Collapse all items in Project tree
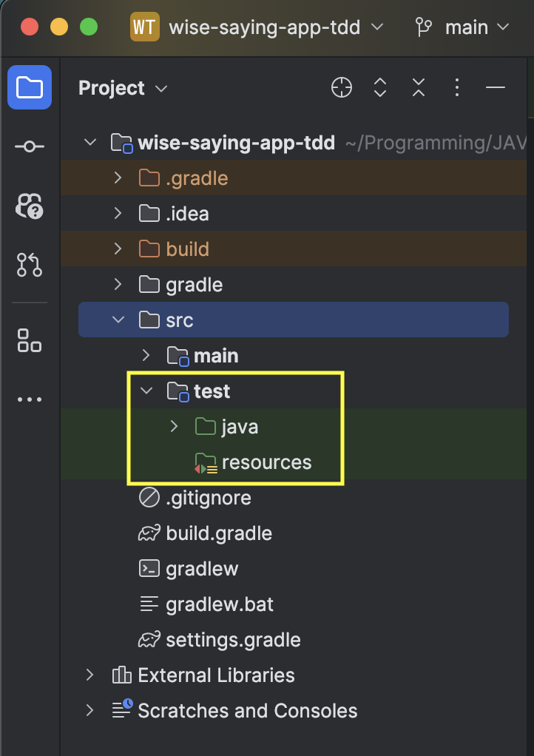534x756 pixels. [x=419, y=88]
